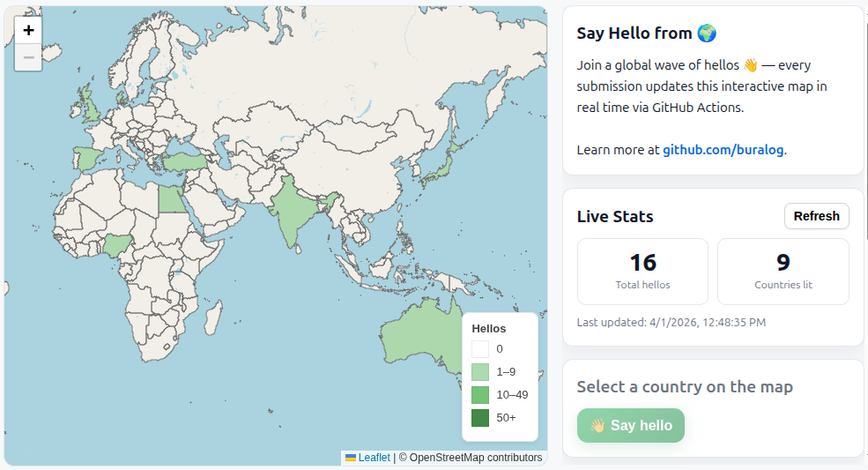Click the waving hand emoji in the description
Image resolution: width=868 pixels, height=470 pixels.
click(x=751, y=65)
